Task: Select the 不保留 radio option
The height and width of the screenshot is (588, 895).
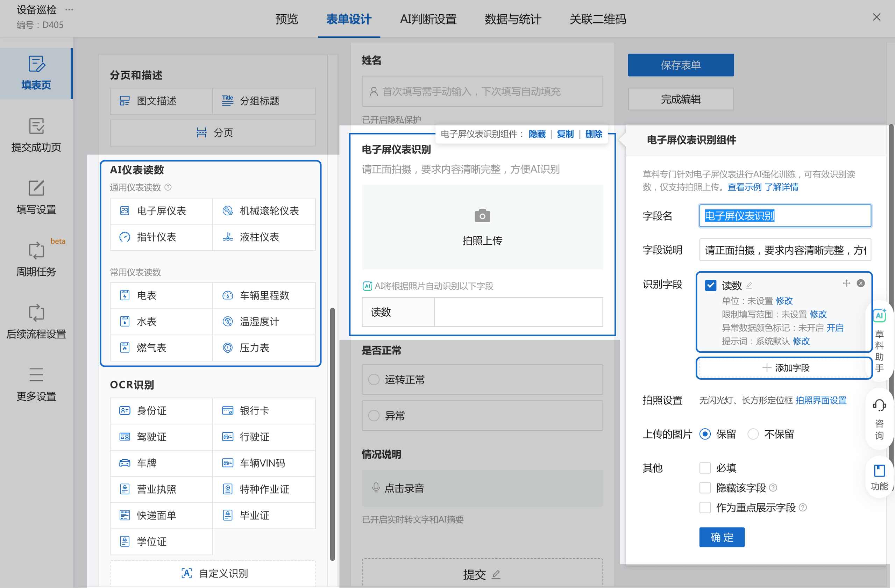Action: coord(753,434)
